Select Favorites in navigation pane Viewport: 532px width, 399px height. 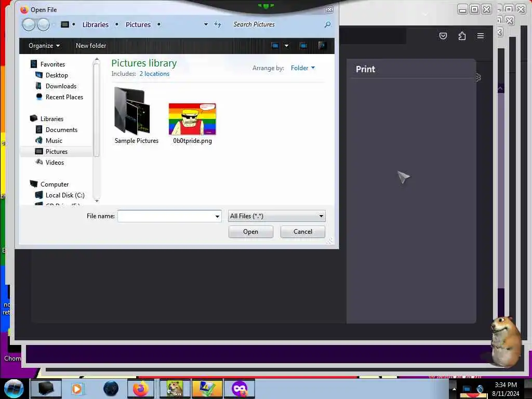tap(52, 64)
